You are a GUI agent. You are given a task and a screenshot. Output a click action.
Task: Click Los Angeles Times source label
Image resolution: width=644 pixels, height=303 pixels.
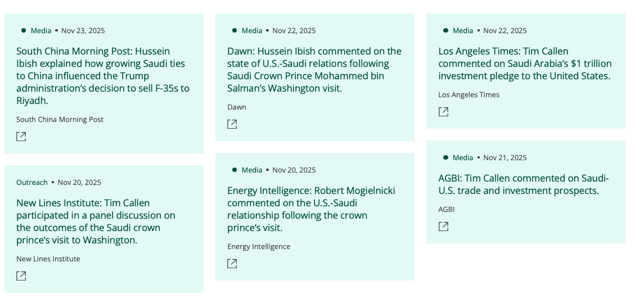[469, 94]
